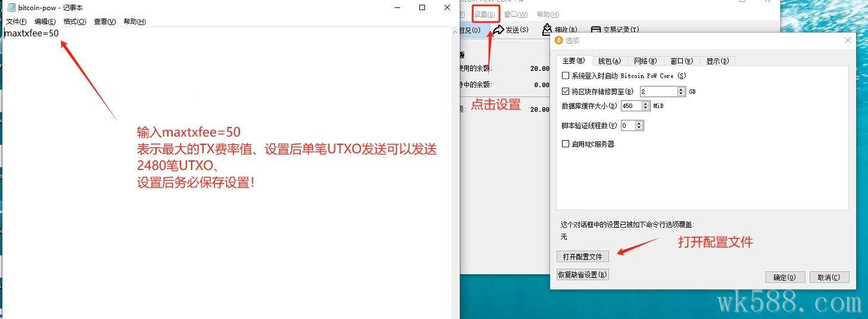Switch to the 窗口(W) tab in options dialog
This screenshot has width=868, height=319.
(x=681, y=61)
